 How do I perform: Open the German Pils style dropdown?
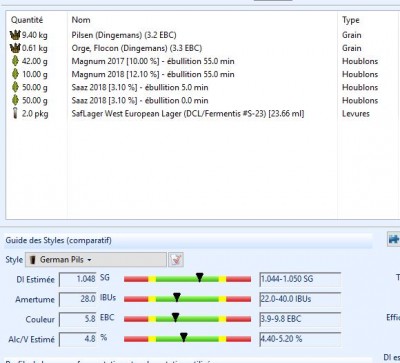click(x=96, y=260)
